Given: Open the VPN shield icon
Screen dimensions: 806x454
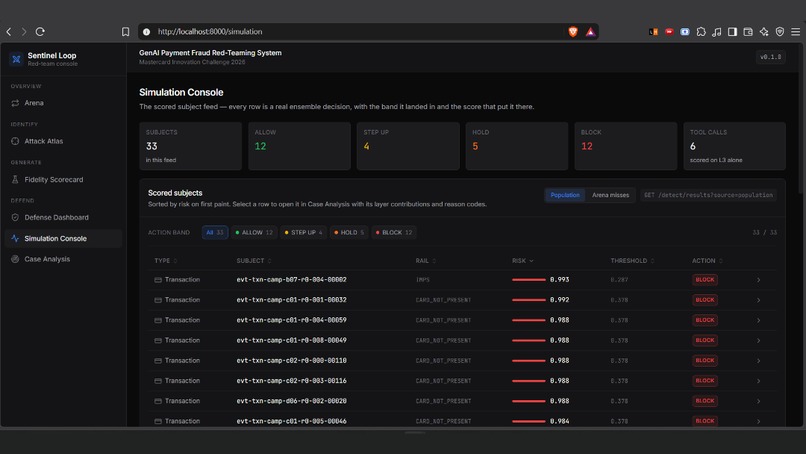Looking at the screenshot, I should [780, 32].
